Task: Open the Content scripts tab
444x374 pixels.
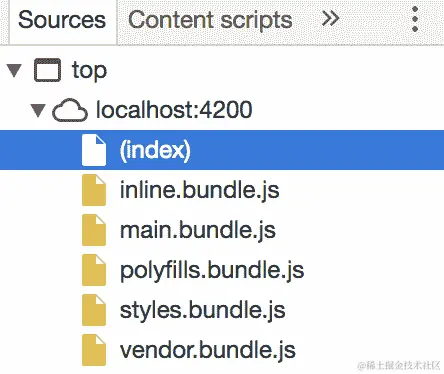Action: click(210, 21)
